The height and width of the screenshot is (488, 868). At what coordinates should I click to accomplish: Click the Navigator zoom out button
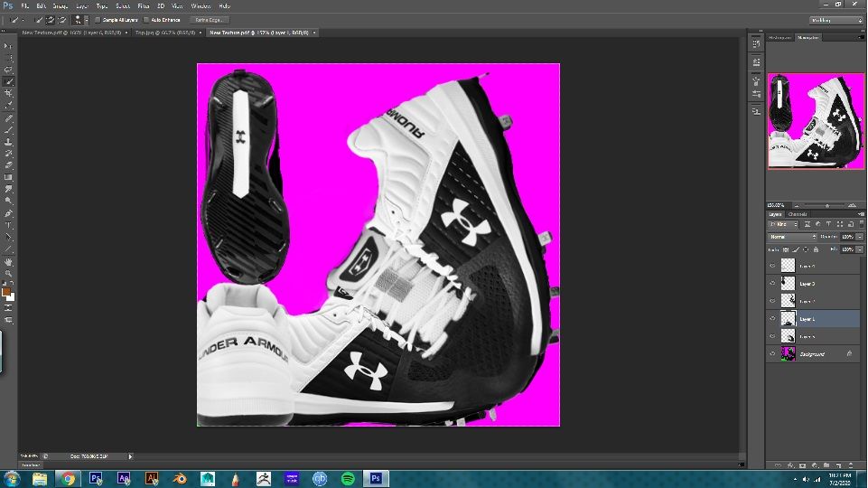coord(797,205)
